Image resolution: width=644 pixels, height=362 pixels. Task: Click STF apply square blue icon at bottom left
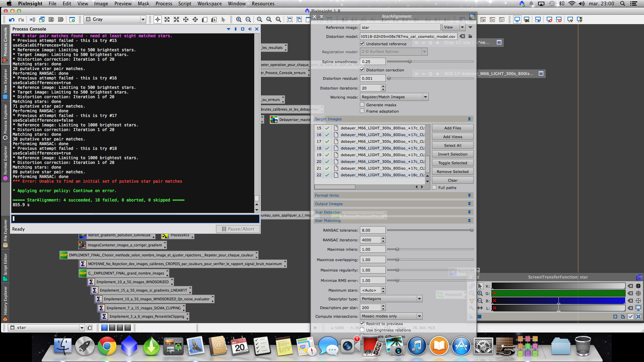pos(480,316)
